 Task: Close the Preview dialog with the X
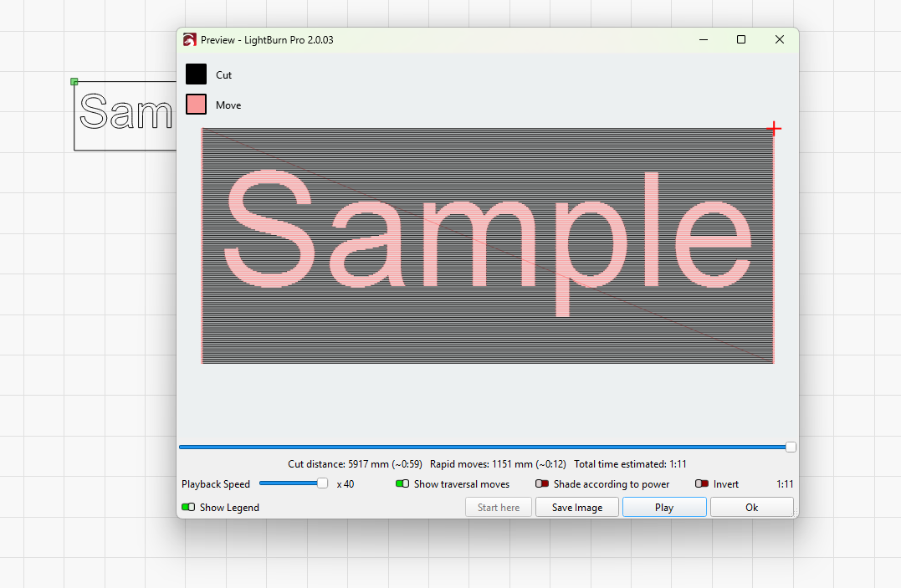click(x=779, y=40)
